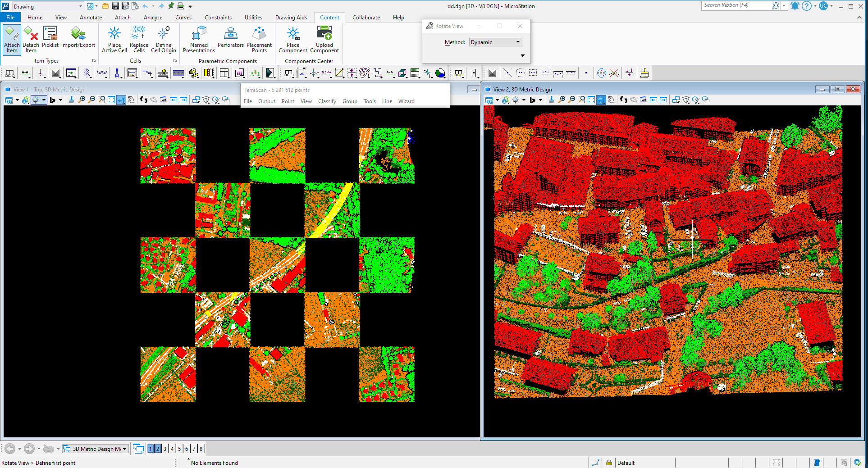Viewport: 868px width, 468px height.
Task: Open the 3D Metric Design model selector
Action: click(x=95, y=449)
